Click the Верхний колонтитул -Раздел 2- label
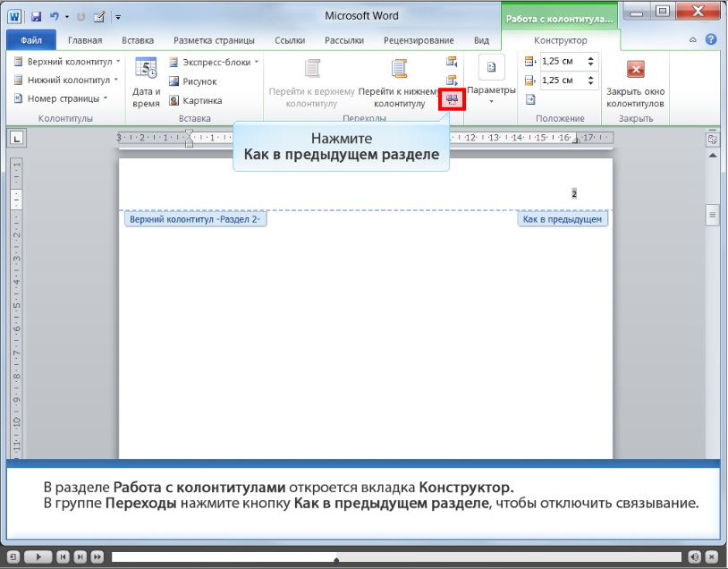This screenshot has width=728, height=569. click(195, 219)
